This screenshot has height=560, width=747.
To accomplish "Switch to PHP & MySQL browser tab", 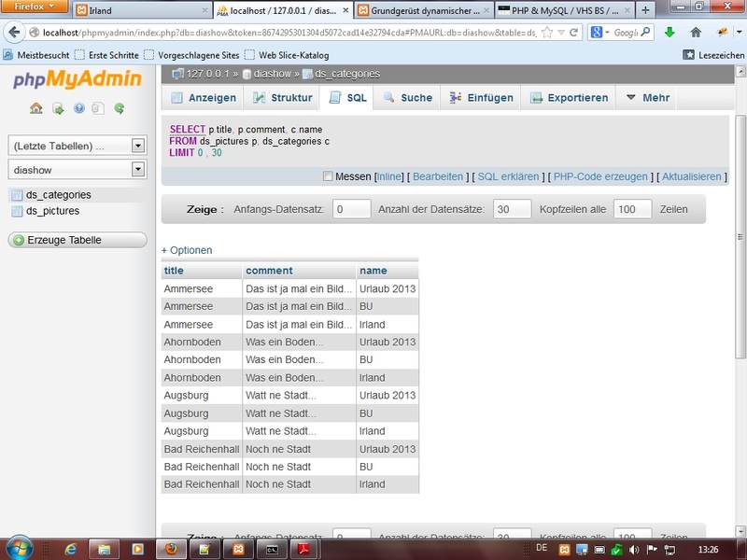I will pos(565,10).
